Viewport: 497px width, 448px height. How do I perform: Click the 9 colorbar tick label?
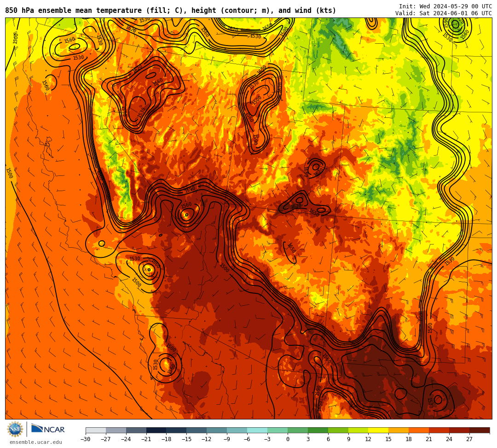(x=348, y=439)
